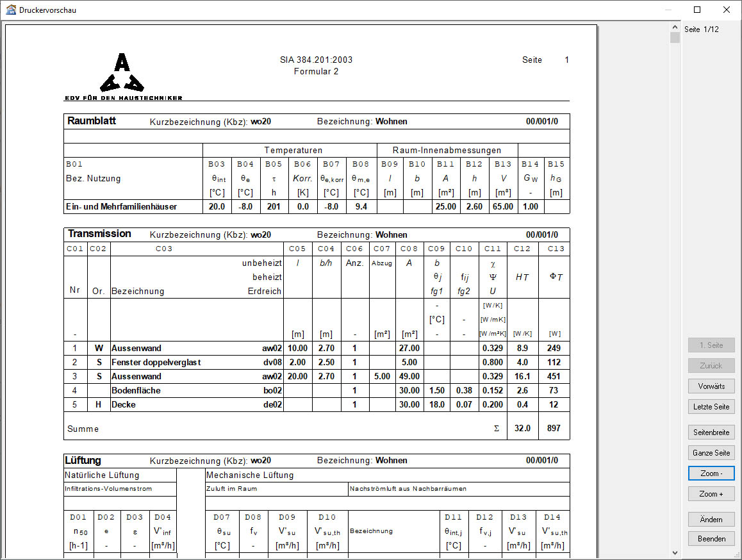Screen dimensions: 742x560
Task: Click the 20.0 value under B03
Action: coord(217,207)
